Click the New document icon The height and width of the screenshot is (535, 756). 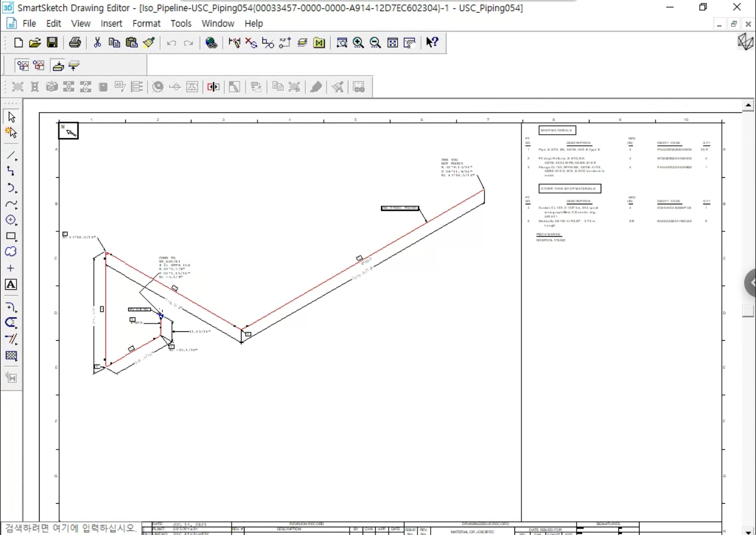(x=18, y=43)
